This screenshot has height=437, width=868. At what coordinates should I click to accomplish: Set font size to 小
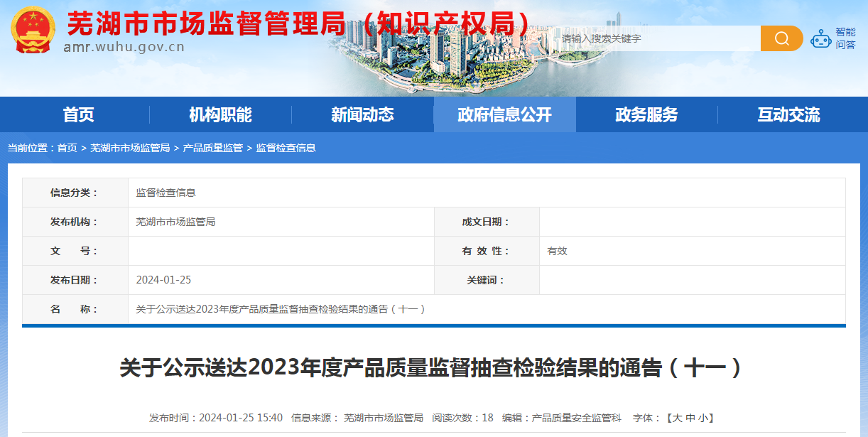(702, 418)
